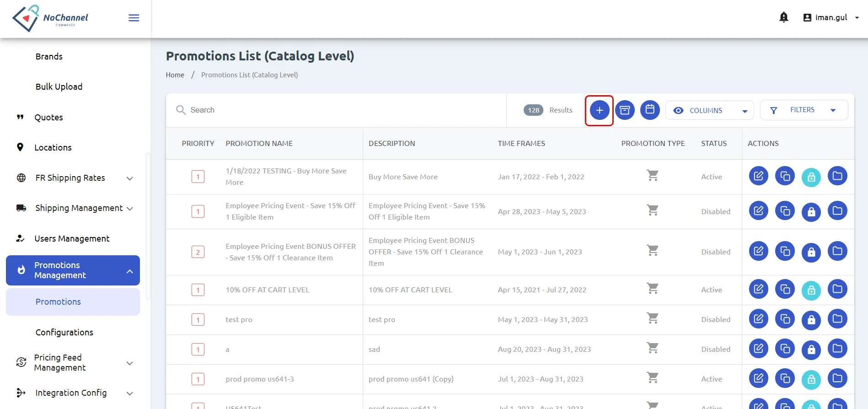The width and height of the screenshot is (868, 409).
Task: Edit the prod promo us641-3 promotion
Action: tap(759, 378)
